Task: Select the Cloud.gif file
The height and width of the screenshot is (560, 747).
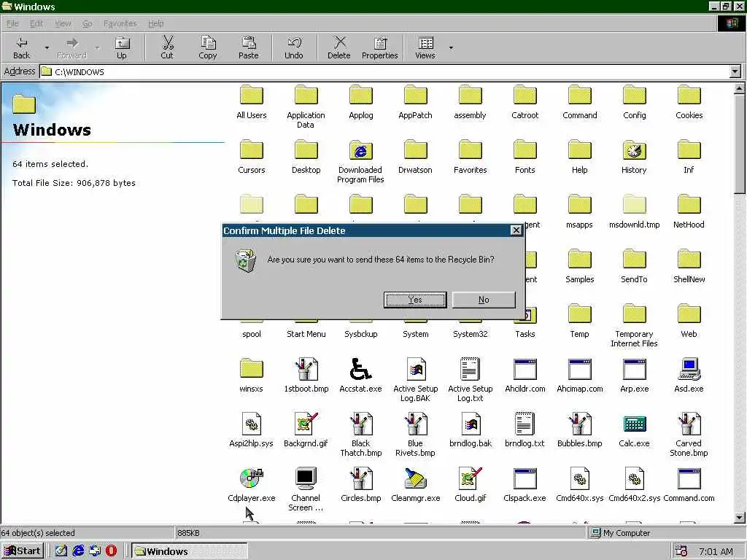Action: pos(471,485)
